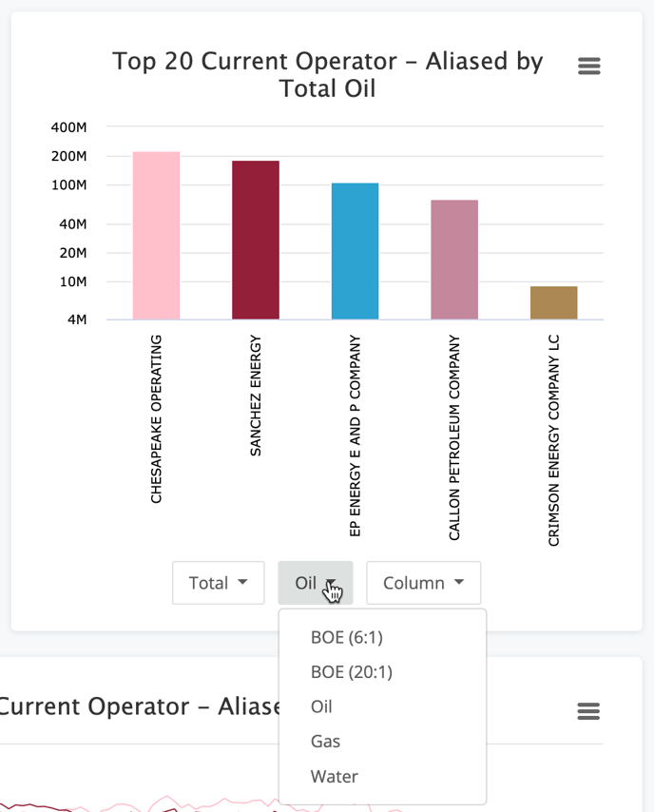Select BOE (20:1) from the menu
Screen dimensions: 654x812
[x=352, y=671]
